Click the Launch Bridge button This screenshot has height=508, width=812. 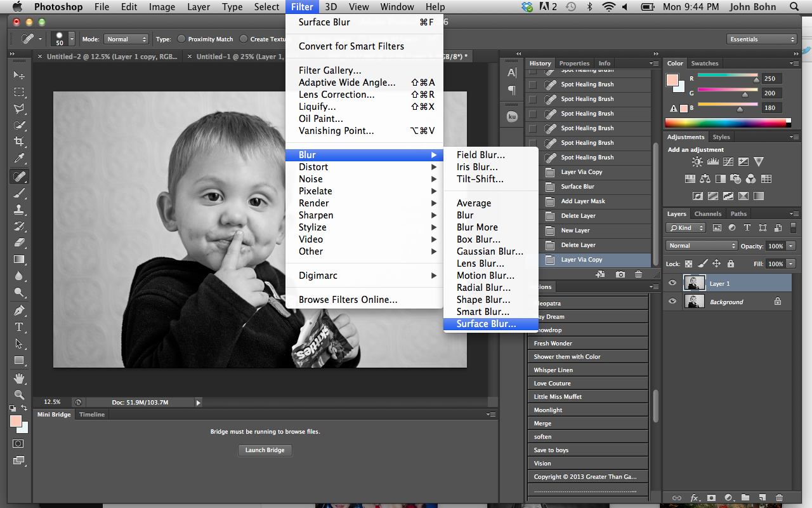(265, 450)
